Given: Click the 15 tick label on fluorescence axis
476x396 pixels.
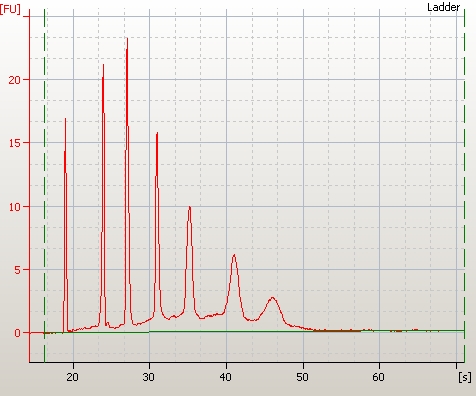Looking at the screenshot, I should [15, 143].
